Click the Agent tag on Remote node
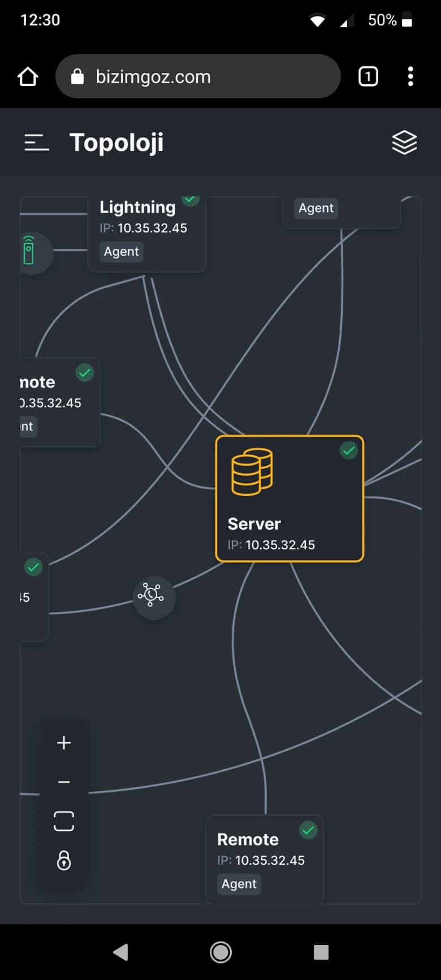 (x=239, y=884)
